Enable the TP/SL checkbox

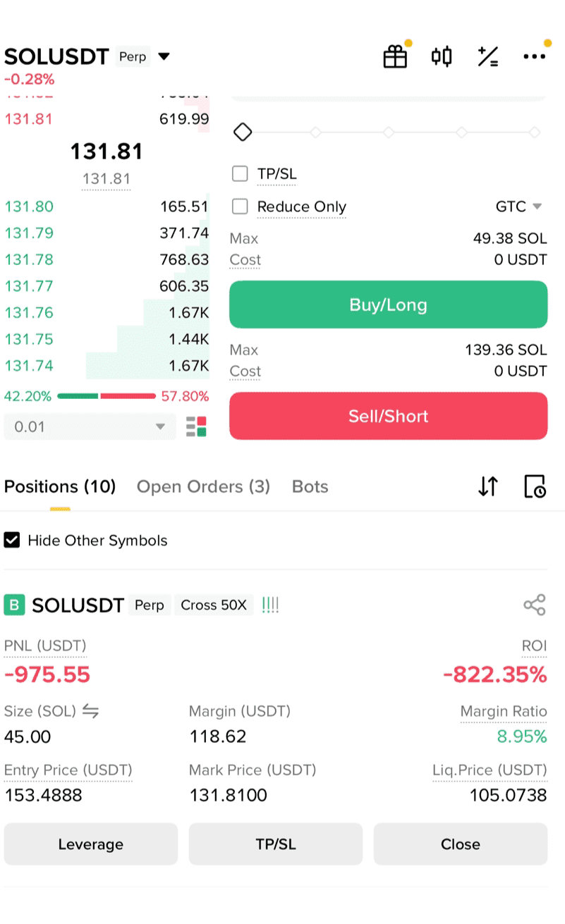(x=240, y=173)
